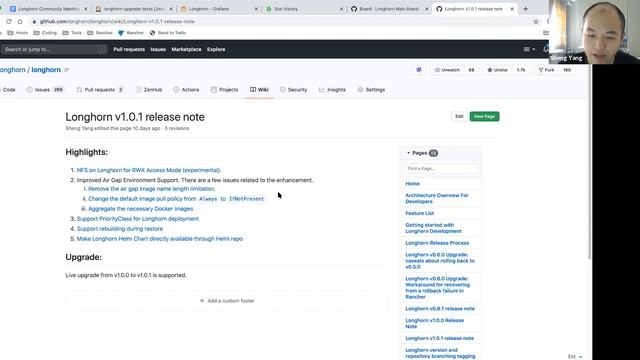Viewport: 640px width, 360px height.
Task: Open Getting started with Longhorn Development page
Action: pyautogui.click(x=433, y=228)
